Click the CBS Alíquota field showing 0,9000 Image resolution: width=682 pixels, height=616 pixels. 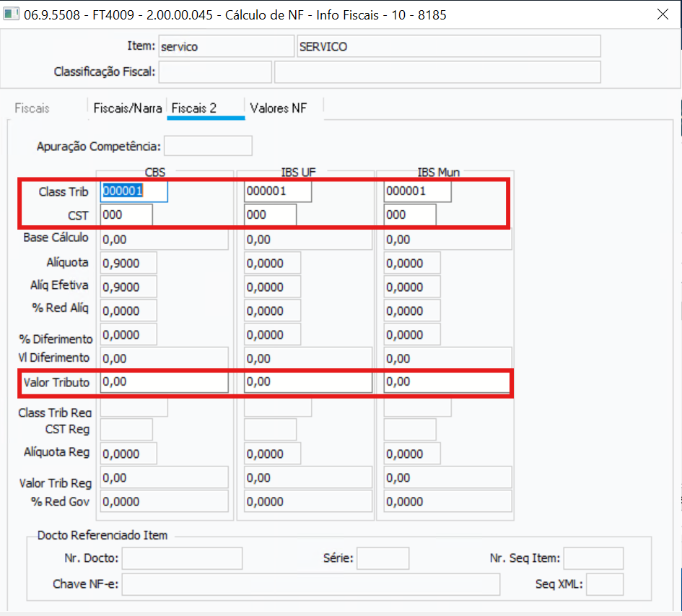(128, 263)
